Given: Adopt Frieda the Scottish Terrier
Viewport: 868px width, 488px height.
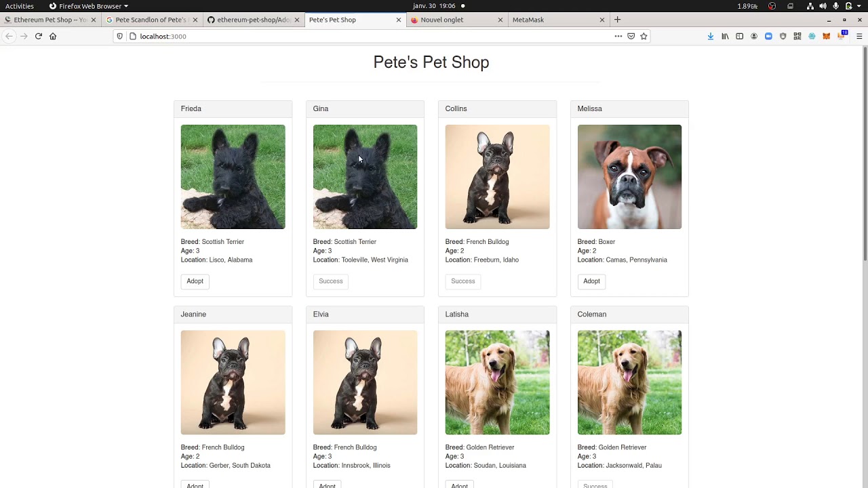Looking at the screenshot, I should point(195,281).
